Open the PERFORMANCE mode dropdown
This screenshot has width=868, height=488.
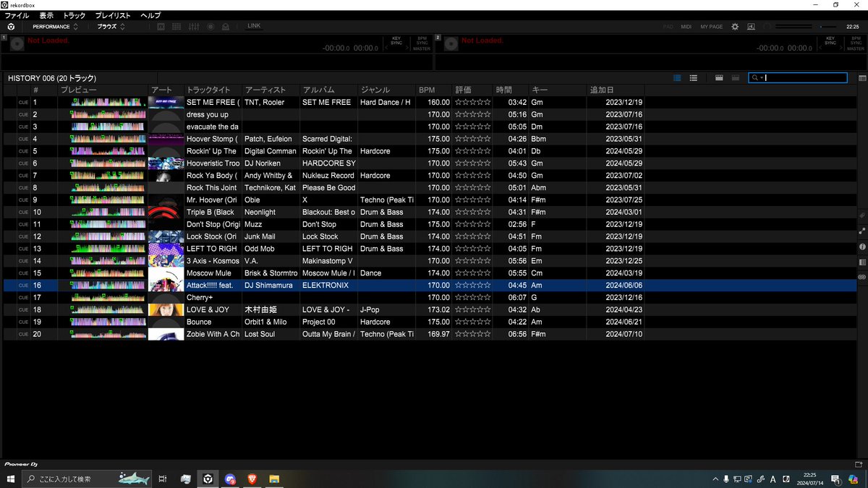point(55,27)
